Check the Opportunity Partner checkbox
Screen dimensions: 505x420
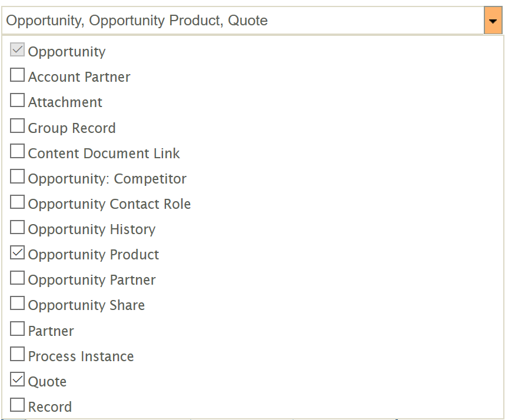(18, 279)
